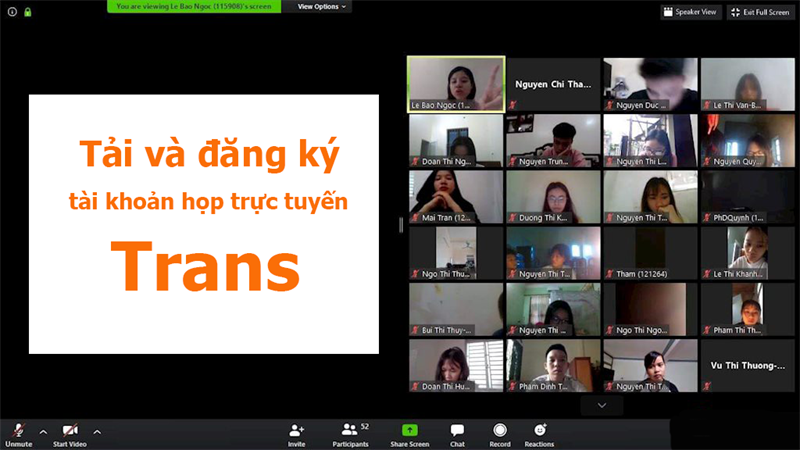Click muted mic icon on Ngo Thi Thu tile
Screen dimensions: 800x450
(415, 274)
